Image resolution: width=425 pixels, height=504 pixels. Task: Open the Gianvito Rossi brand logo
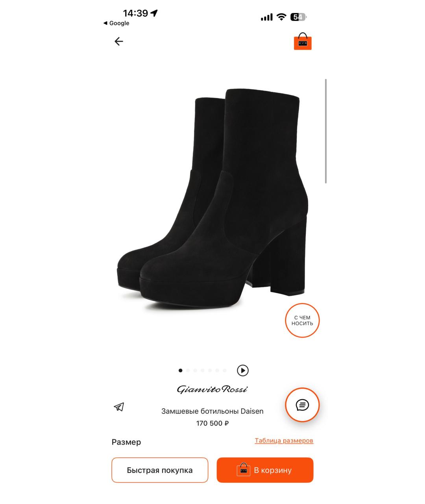click(213, 389)
